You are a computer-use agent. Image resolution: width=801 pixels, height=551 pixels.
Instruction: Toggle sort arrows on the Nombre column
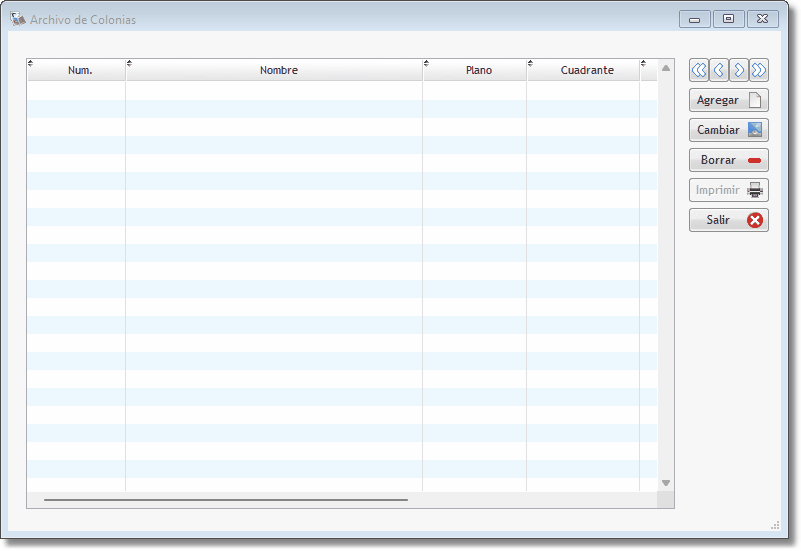pyautogui.click(x=130, y=64)
